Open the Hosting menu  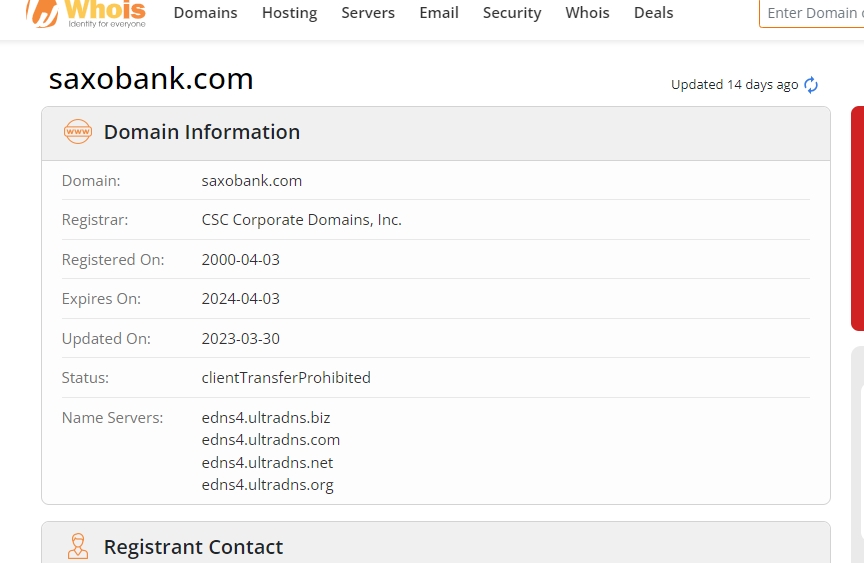(x=289, y=13)
